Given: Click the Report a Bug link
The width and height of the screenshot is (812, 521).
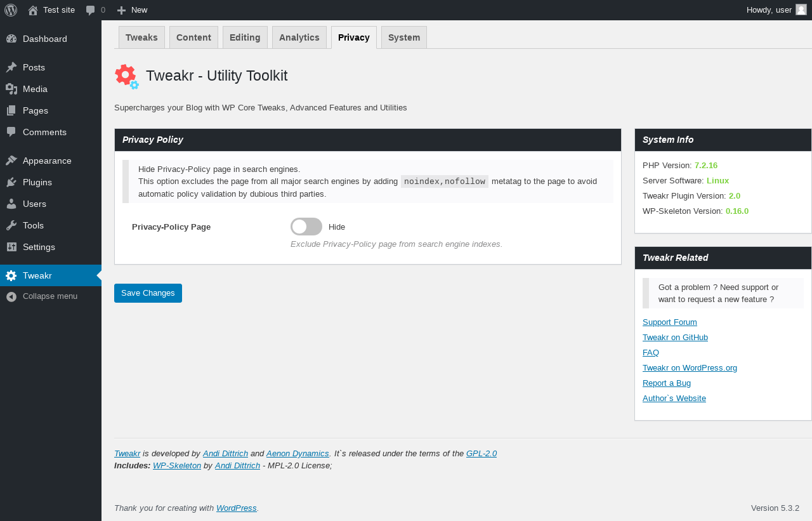Looking at the screenshot, I should 667,383.
